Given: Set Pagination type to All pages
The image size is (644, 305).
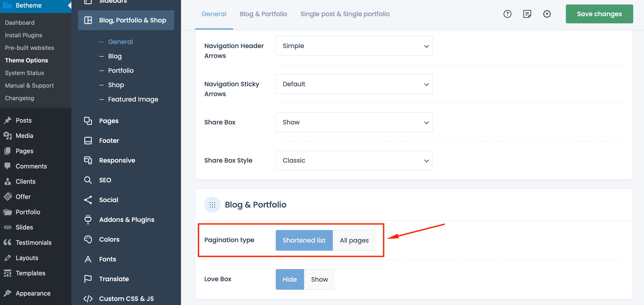Looking at the screenshot, I should click(x=354, y=240).
